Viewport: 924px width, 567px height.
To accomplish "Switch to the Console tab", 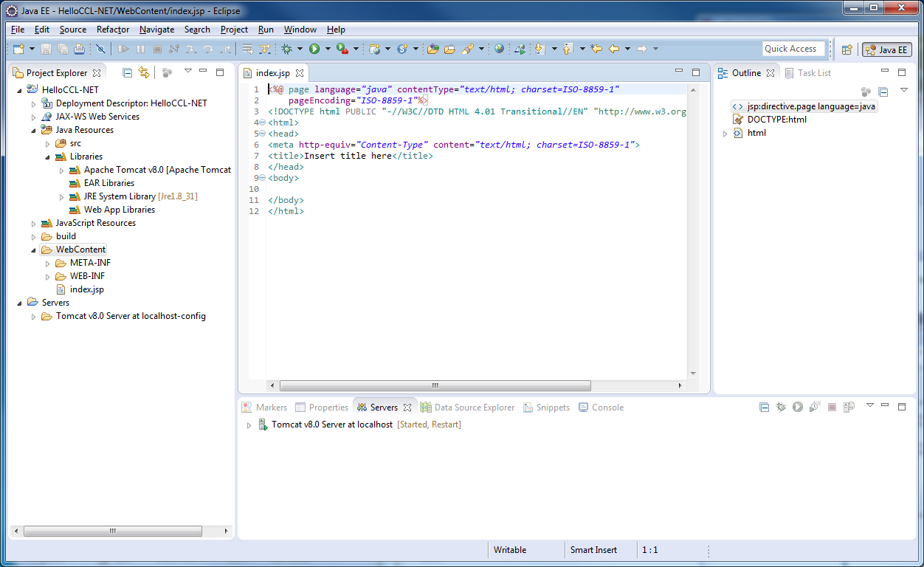I will tap(607, 407).
